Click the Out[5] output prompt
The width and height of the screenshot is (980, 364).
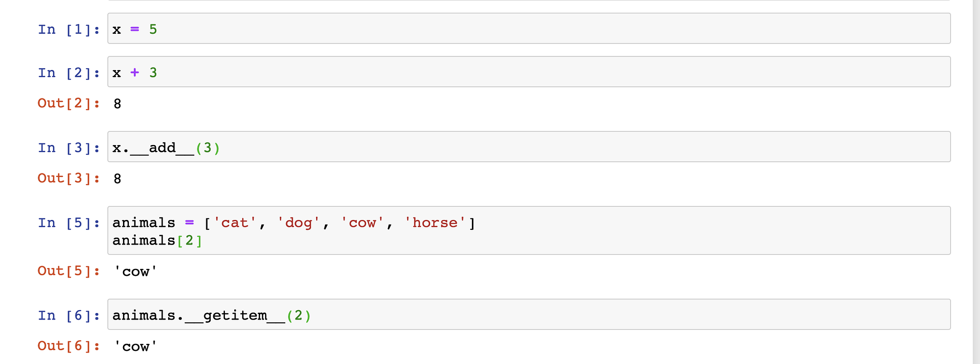(x=69, y=271)
